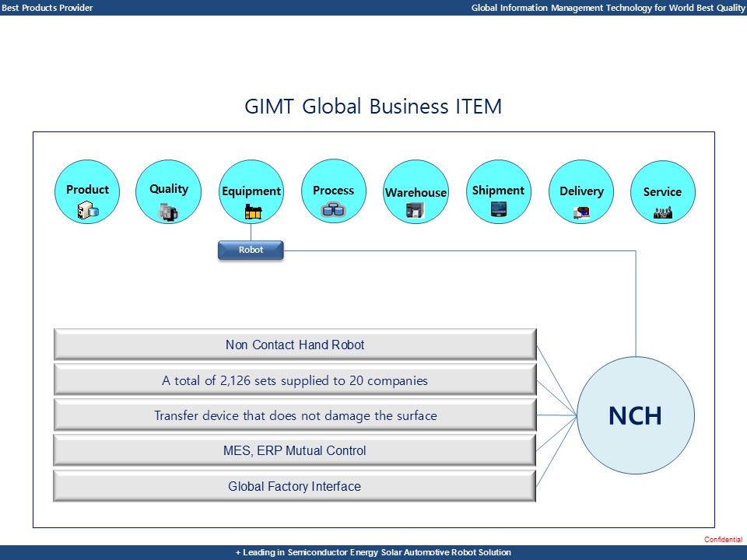Click the 2,126 sets supplied bar
The height and width of the screenshot is (560, 747).
click(295, 380)
